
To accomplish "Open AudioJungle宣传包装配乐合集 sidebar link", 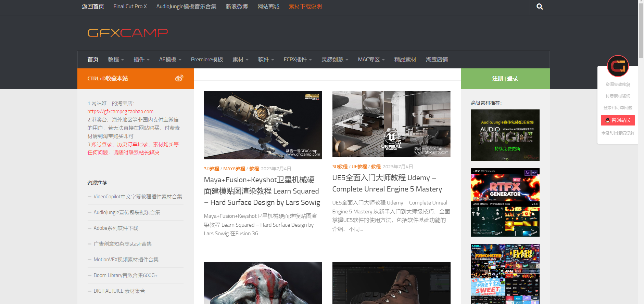I will click(x=127, y=212).
